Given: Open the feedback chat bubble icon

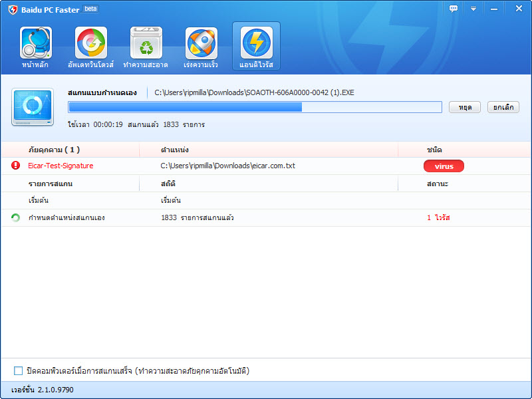Looking at the screenshot, I should (x=454, y=9).
